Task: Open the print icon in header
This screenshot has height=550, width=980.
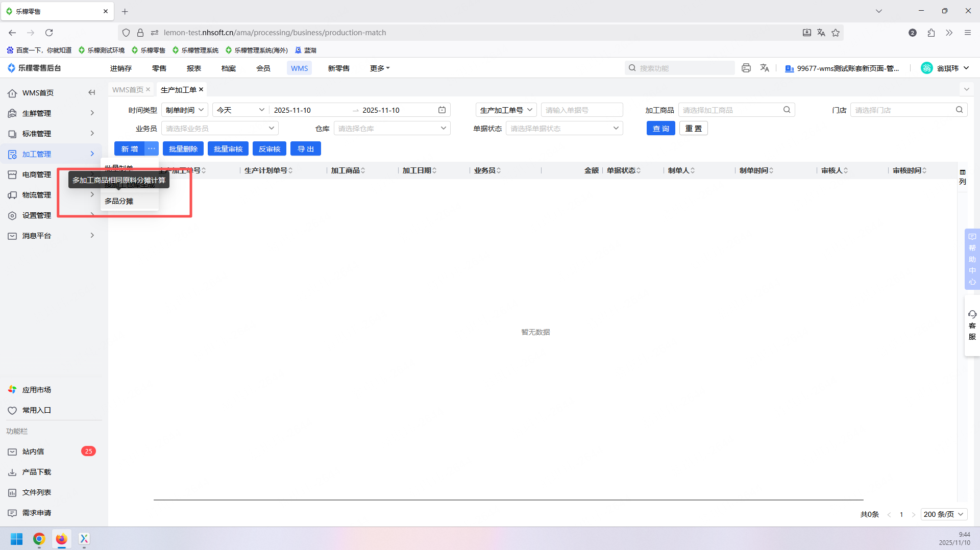Action: (x=746, y=68)
